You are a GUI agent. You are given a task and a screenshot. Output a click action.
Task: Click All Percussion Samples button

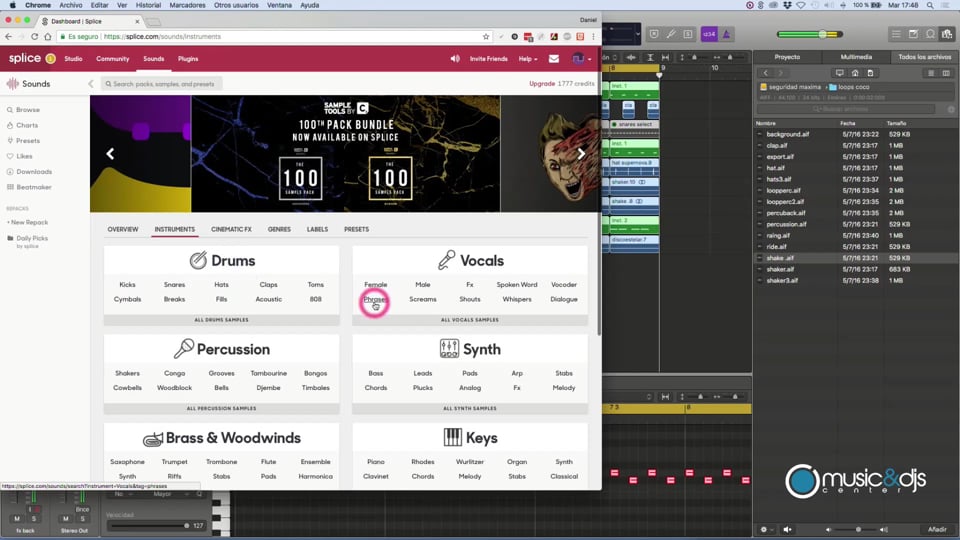pyautogui.click(x=222, y=408)
